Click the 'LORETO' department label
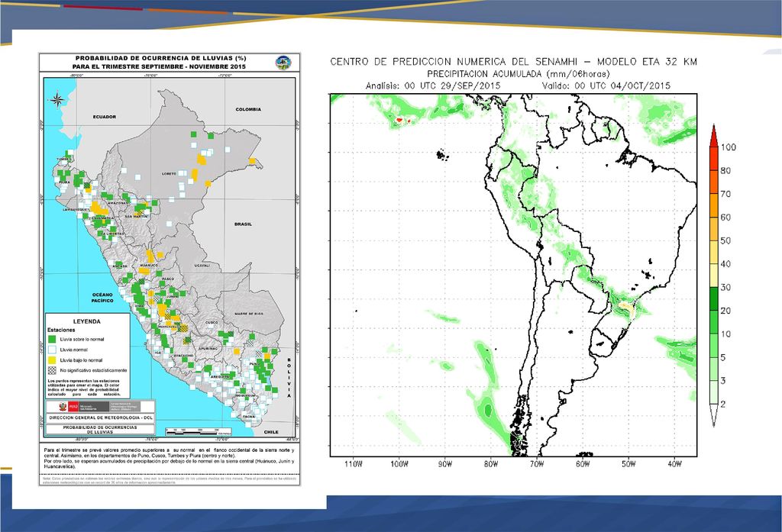Image resolution: width=782 pixels, height=532 pixels. 170,174
